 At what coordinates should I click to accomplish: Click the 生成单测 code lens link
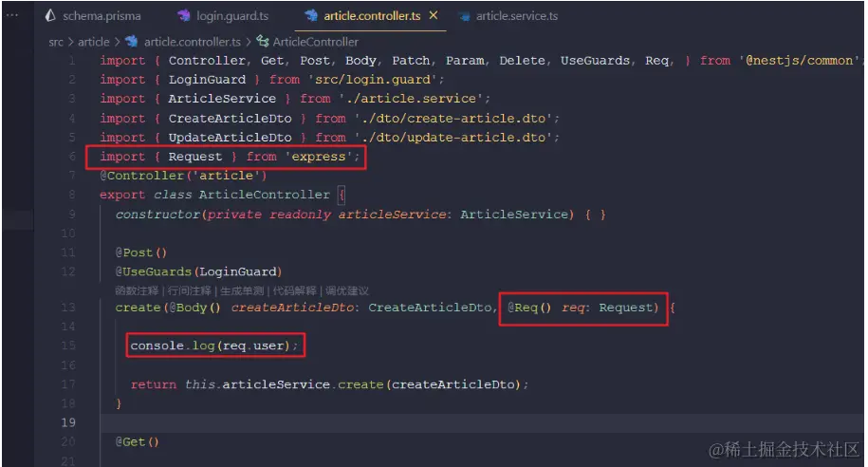242,290
